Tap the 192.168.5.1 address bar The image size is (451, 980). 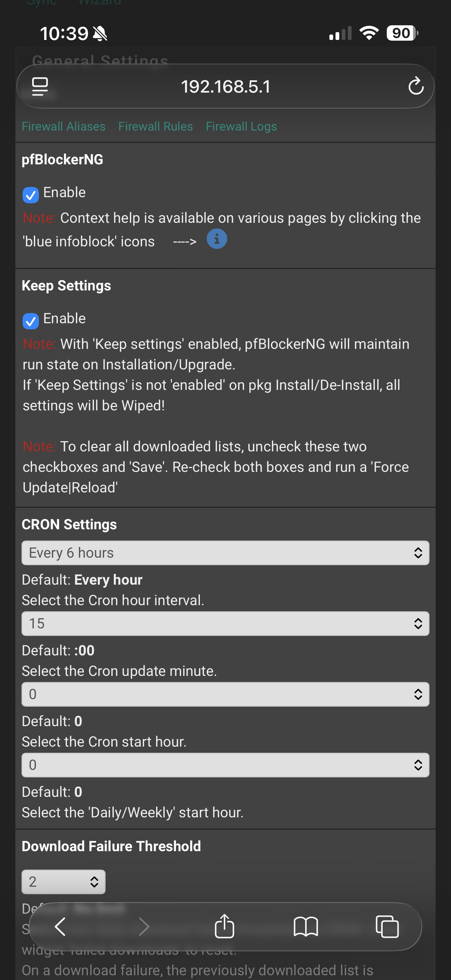[225, 86]
